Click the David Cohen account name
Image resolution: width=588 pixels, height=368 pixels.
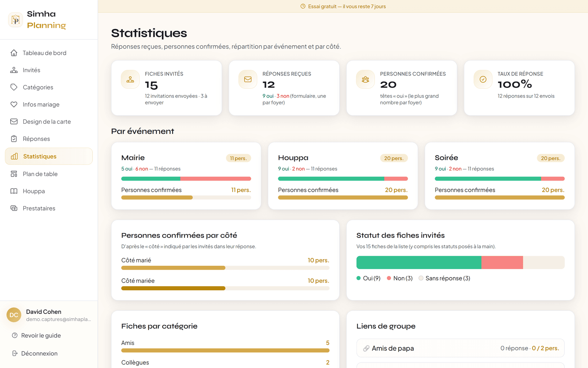click(x=44, y=312)
